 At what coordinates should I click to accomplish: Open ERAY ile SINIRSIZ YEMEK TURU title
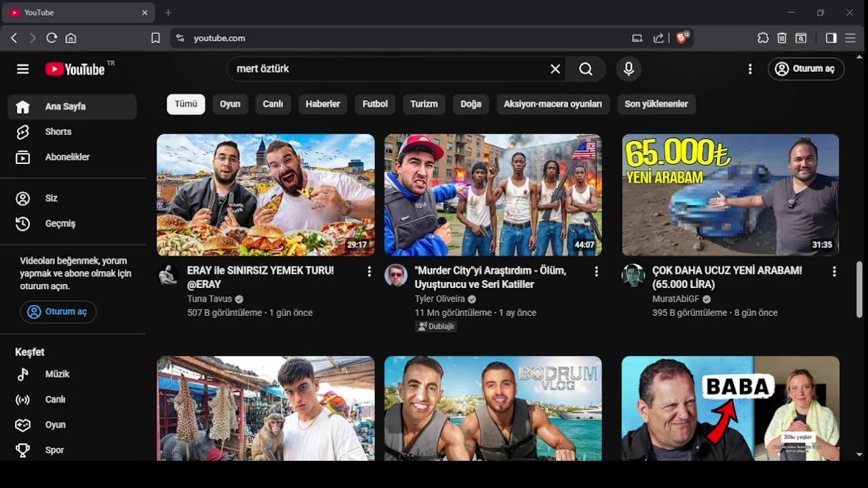(x=260, y=277)
